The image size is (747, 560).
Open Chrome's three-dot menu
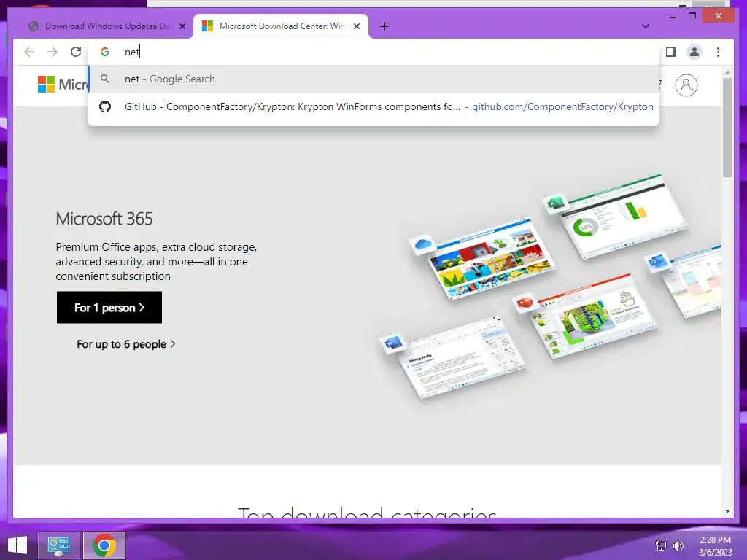718,52
